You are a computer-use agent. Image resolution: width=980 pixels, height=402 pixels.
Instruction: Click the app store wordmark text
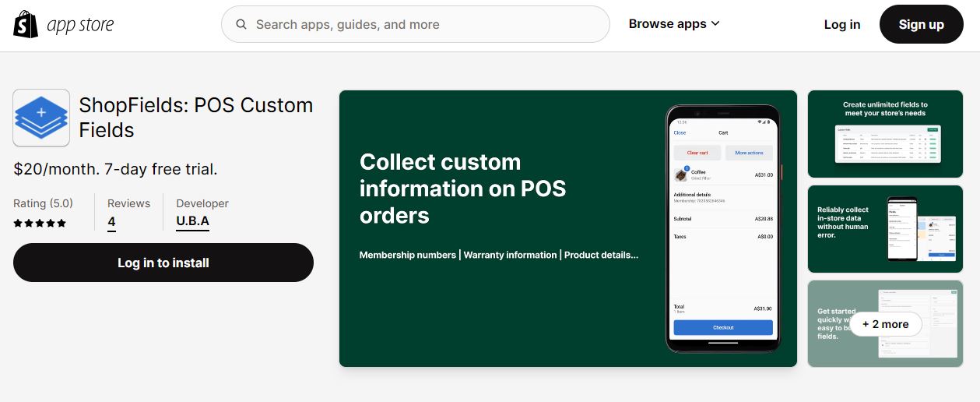pos(80,25)
